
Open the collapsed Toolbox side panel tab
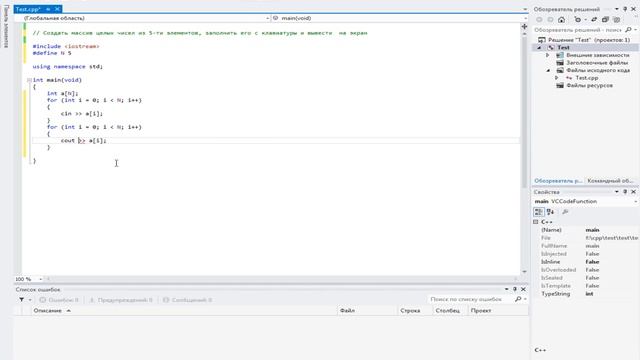[6, 27]
